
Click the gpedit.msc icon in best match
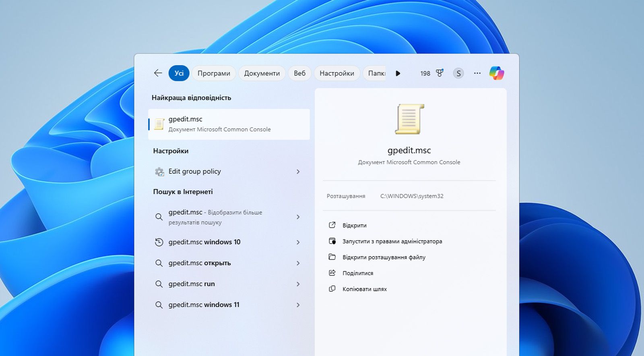point(159,124)
